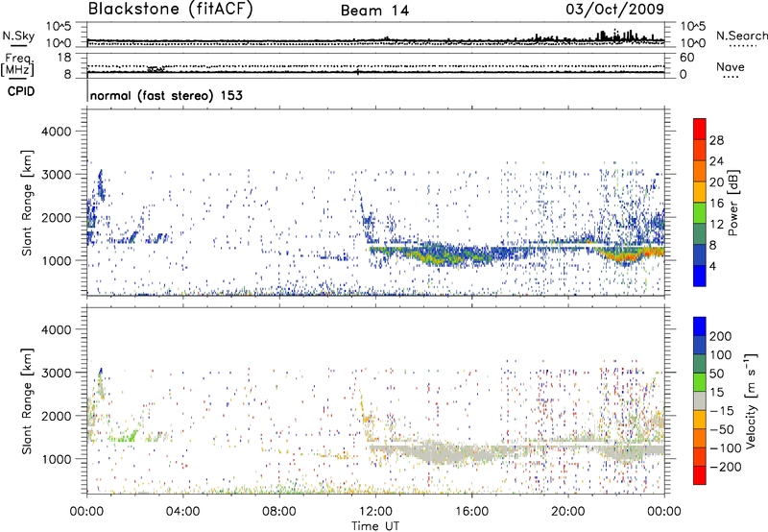Click '1000' tick on power panel axis

[57, 260]
